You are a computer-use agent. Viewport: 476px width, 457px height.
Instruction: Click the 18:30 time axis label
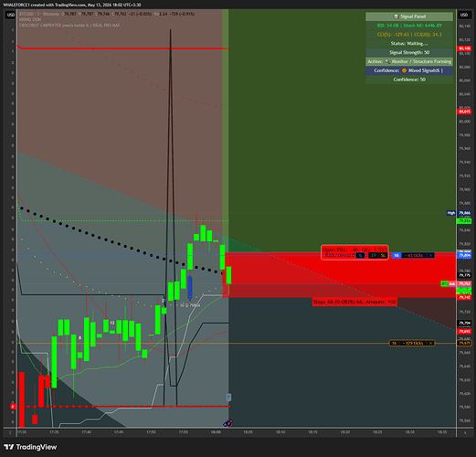click(409, 432)
